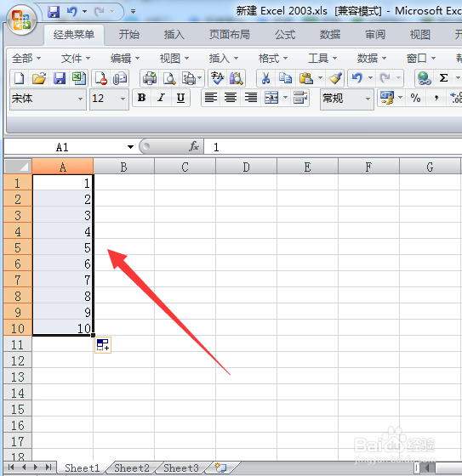Image resolution: width=462 pixels, height=476 pixels.
Task: Click the New blank workbook icon
Action: pos(20,78)
